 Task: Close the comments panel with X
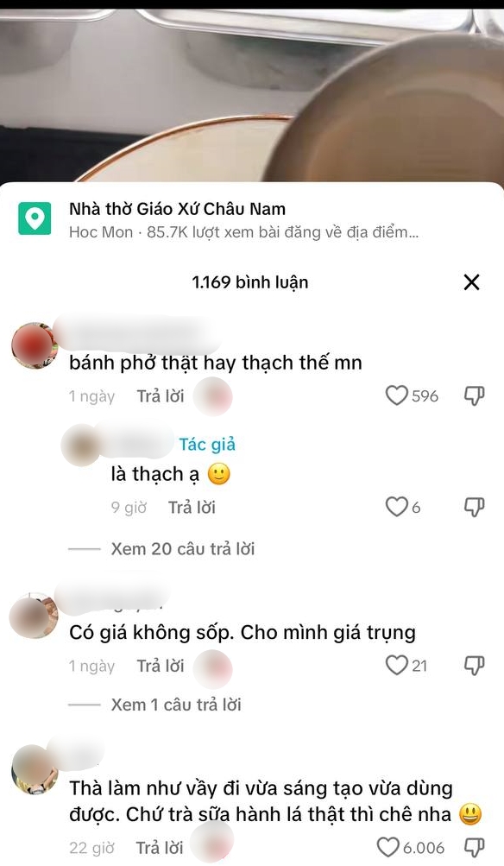click(471, 282)
